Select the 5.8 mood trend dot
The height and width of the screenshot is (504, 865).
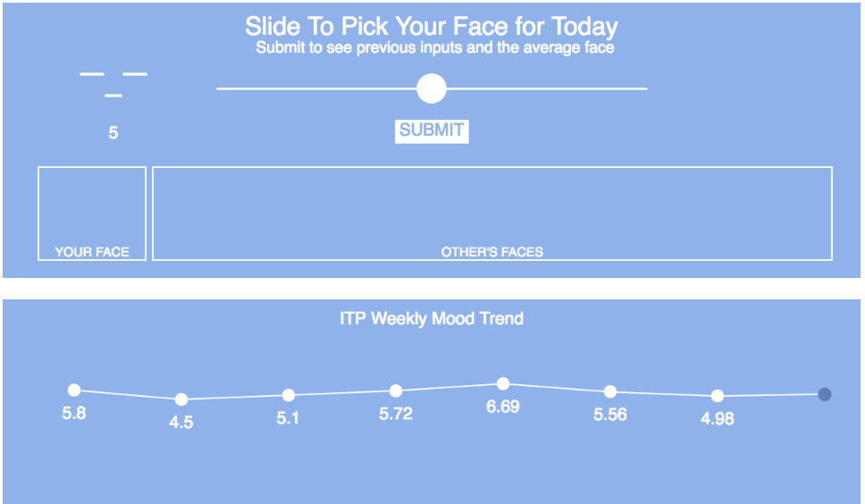74,390
